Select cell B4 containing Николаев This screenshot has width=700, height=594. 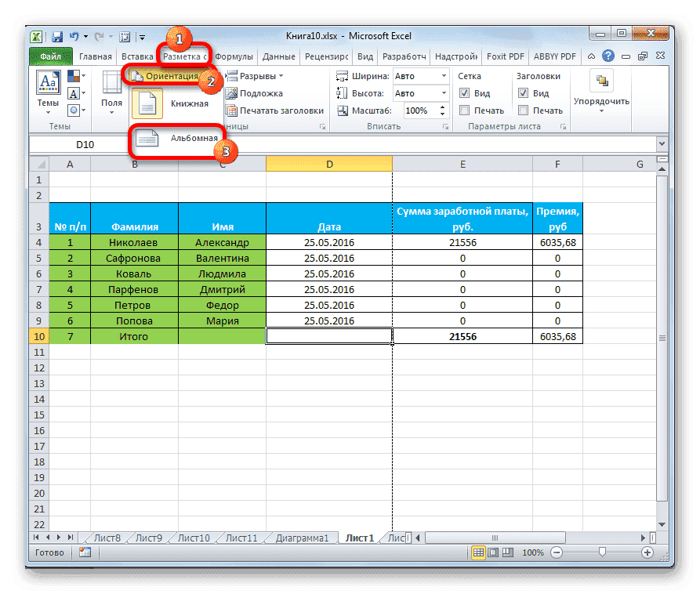click(134, 242)
